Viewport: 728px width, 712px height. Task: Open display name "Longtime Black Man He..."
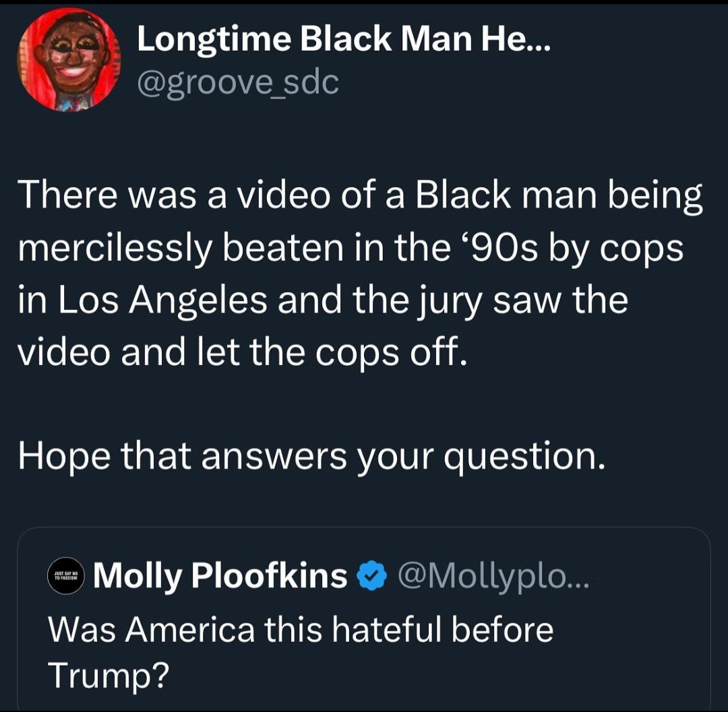click(x=344, y=43)
